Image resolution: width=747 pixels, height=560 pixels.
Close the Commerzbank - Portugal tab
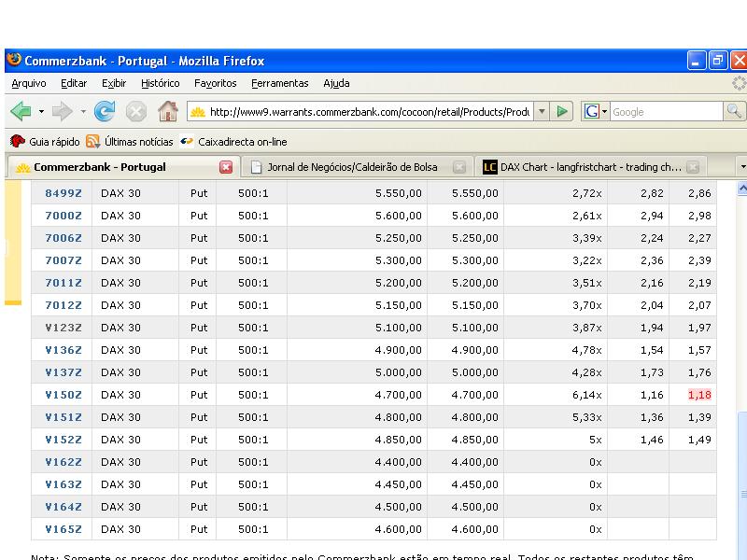(226, 167)
